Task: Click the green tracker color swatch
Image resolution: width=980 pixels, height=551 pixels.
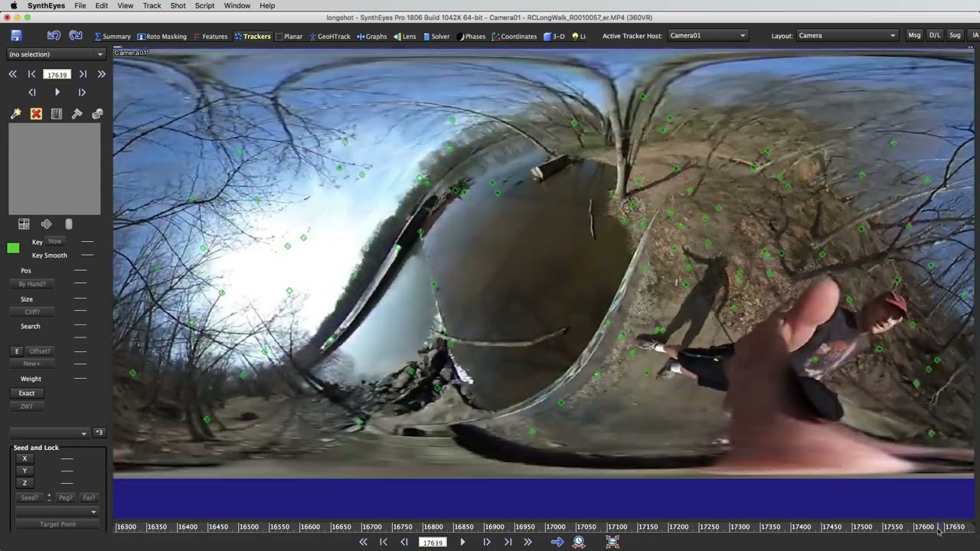Action: (x=13, y=248)
